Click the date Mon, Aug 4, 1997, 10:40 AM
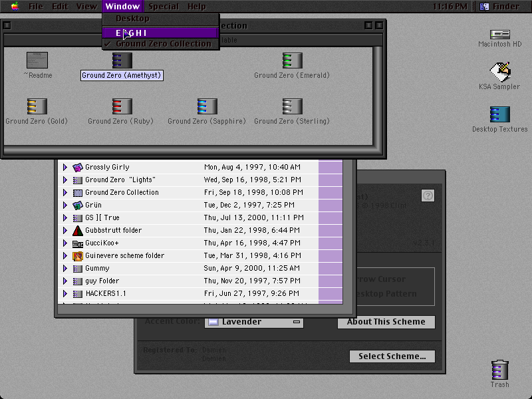Viewport: 532px width, 399px height. [x=252, y=167]
